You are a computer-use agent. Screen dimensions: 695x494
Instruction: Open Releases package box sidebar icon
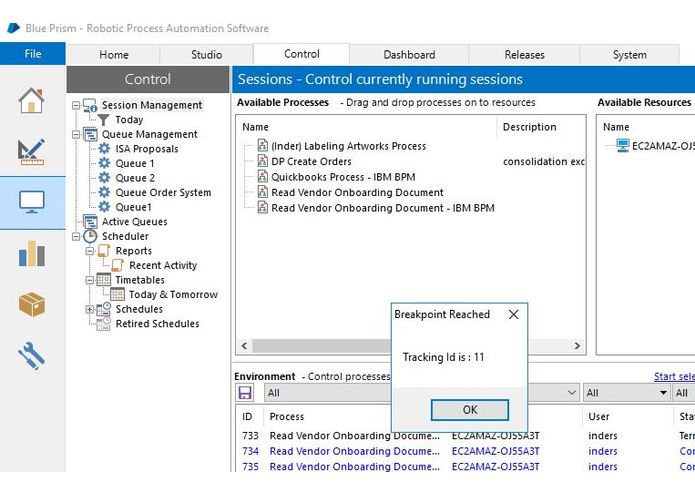pos(31,305)
